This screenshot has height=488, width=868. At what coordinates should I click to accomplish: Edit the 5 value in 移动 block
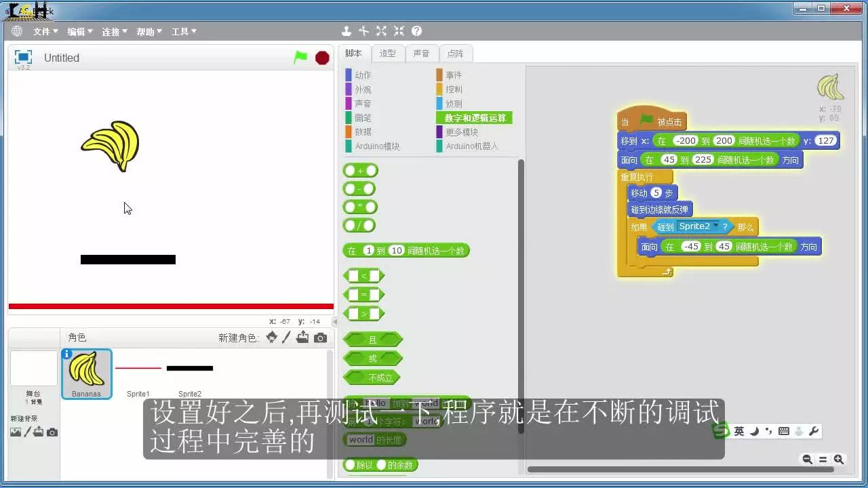(656, 193)
